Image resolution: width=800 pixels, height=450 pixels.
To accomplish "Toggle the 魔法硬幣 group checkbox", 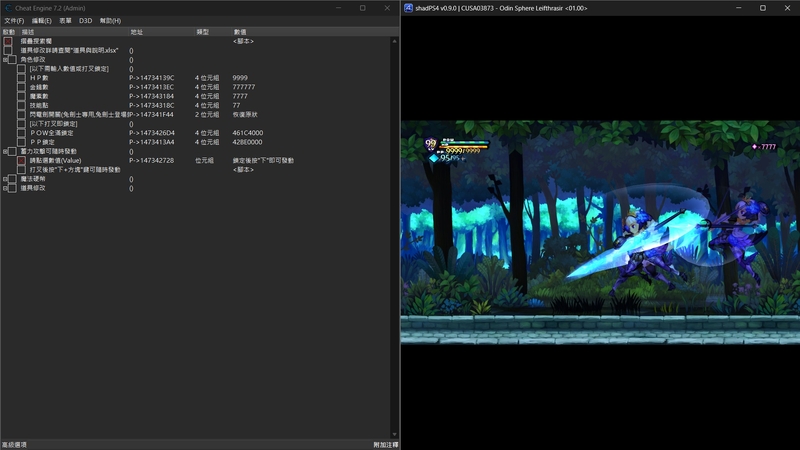I will [x=12, y=179].
